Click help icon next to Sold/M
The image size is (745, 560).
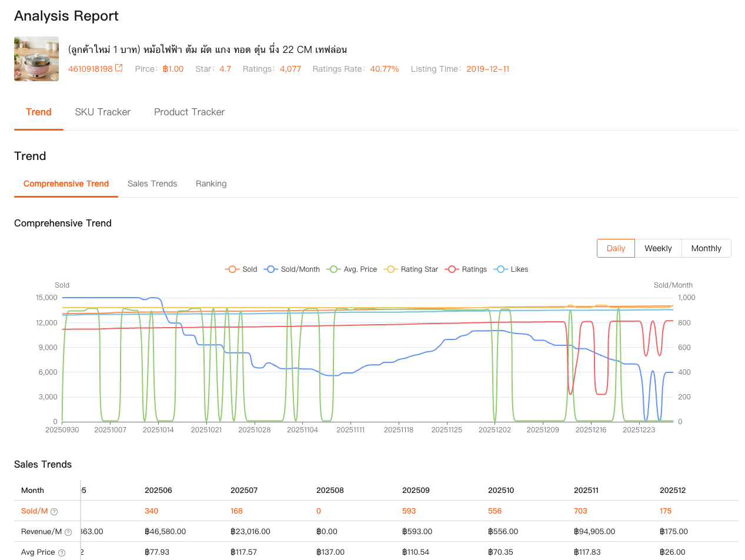(x=54, y=512)
